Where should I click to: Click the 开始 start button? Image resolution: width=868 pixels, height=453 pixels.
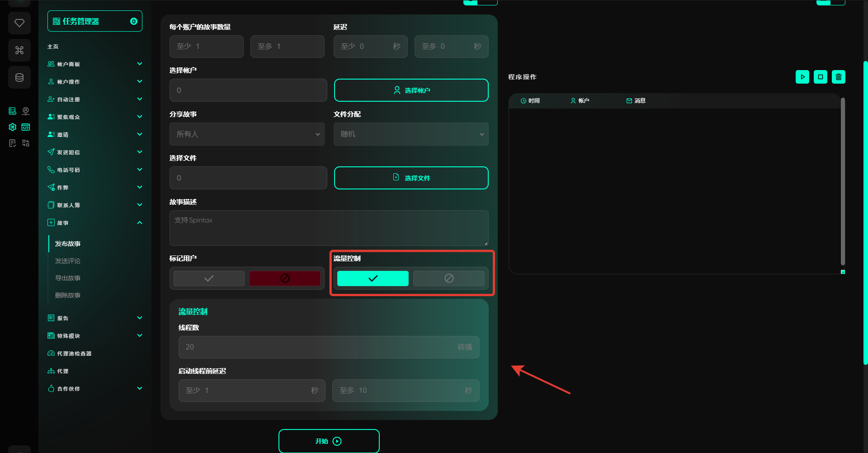pyautogui.click(x=329, y=441)
